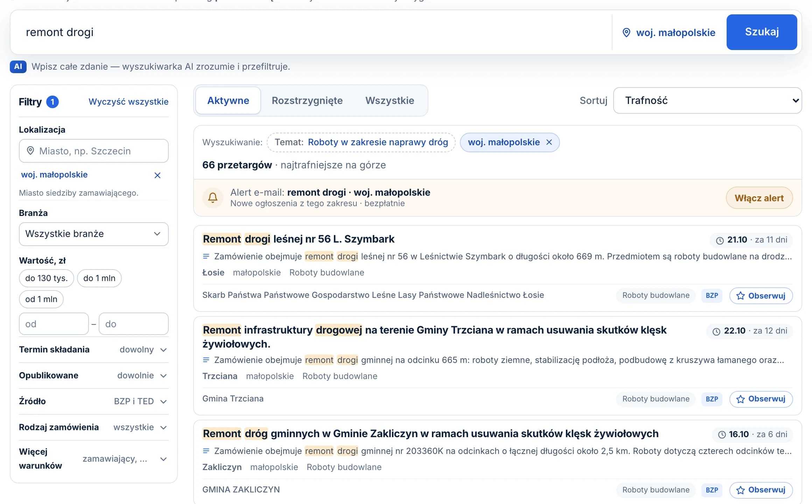Expand the Więcej warunków filter

click(94, 459)
